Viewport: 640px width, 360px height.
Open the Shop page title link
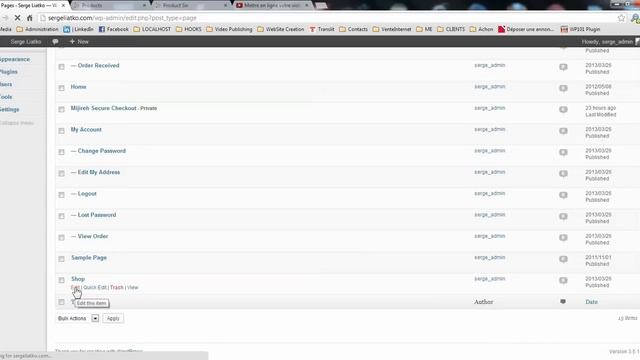78,279
